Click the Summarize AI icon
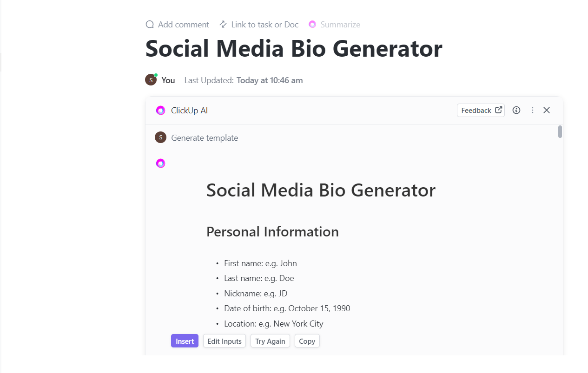The image size is (588, 373). [x=312, y=25]
